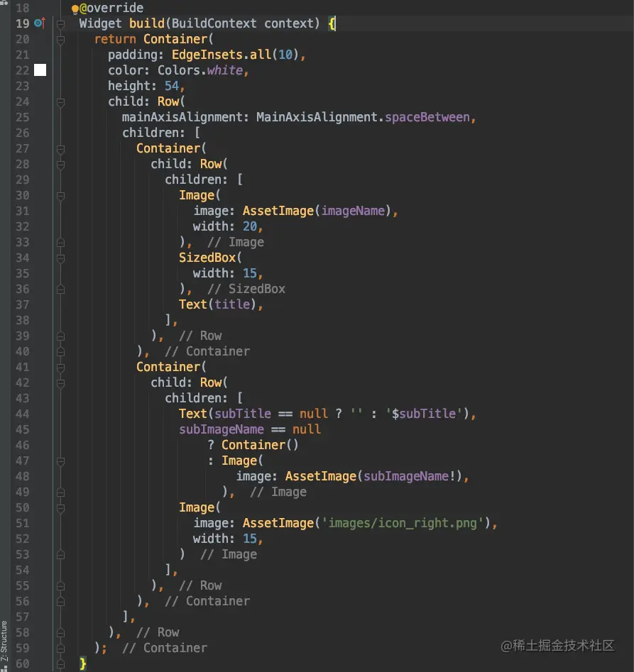The image size is (634, 672).
Task: Click spaceBetween in the mainAxisAlignment line
Action: click(x=427, y=117)
